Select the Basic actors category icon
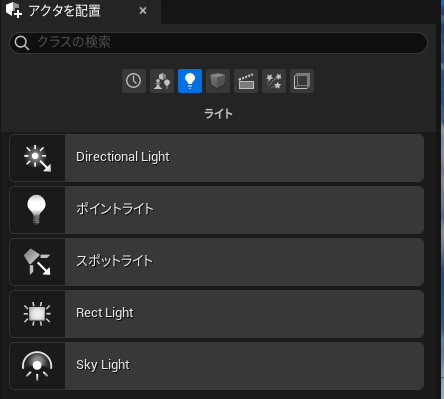 [162, 81]
